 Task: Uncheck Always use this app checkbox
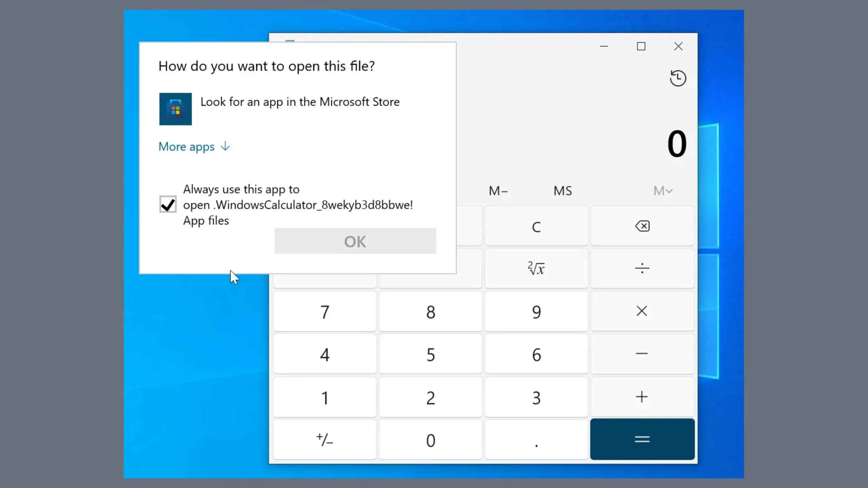pos(168,204)
